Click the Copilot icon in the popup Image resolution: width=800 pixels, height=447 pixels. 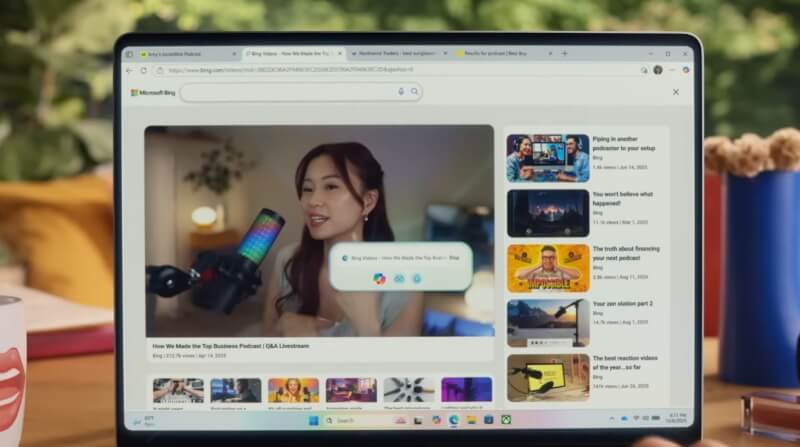pos(379,278)
